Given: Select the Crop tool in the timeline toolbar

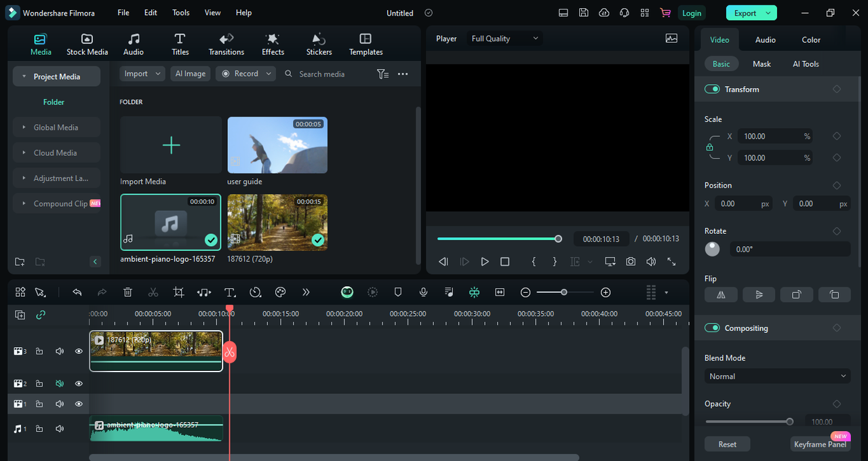Looking at the screenshot, I should click(178, 292).
